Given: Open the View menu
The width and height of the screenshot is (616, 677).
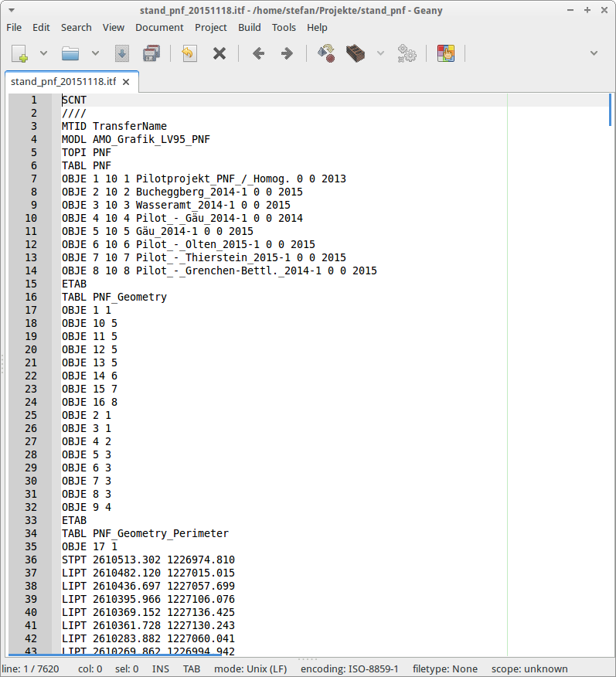Looking at the screenshot, I should (114, 28).
